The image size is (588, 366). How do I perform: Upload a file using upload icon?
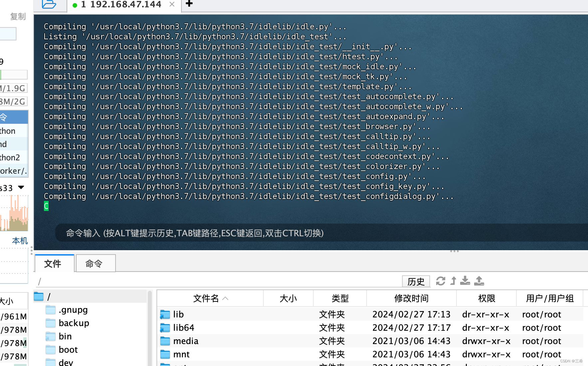coord(479,281)
